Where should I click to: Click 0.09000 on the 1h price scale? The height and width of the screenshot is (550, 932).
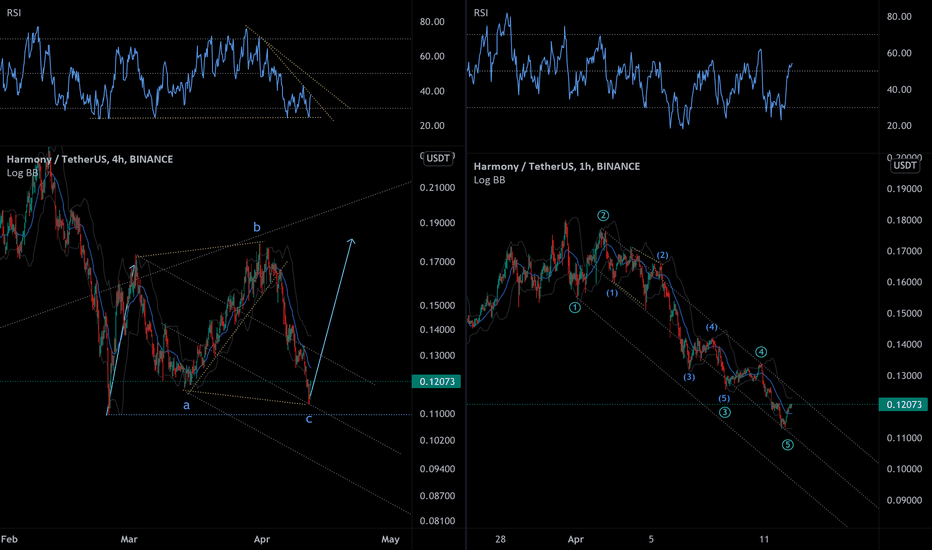904,501
